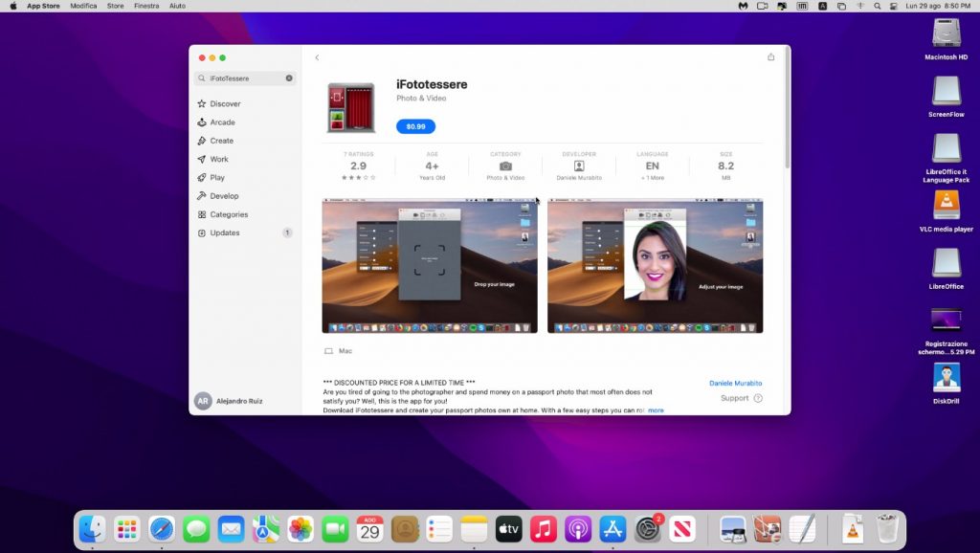Clear the search field with the x icon
This screenshot has width=980, height=553.
coord(289,78)
